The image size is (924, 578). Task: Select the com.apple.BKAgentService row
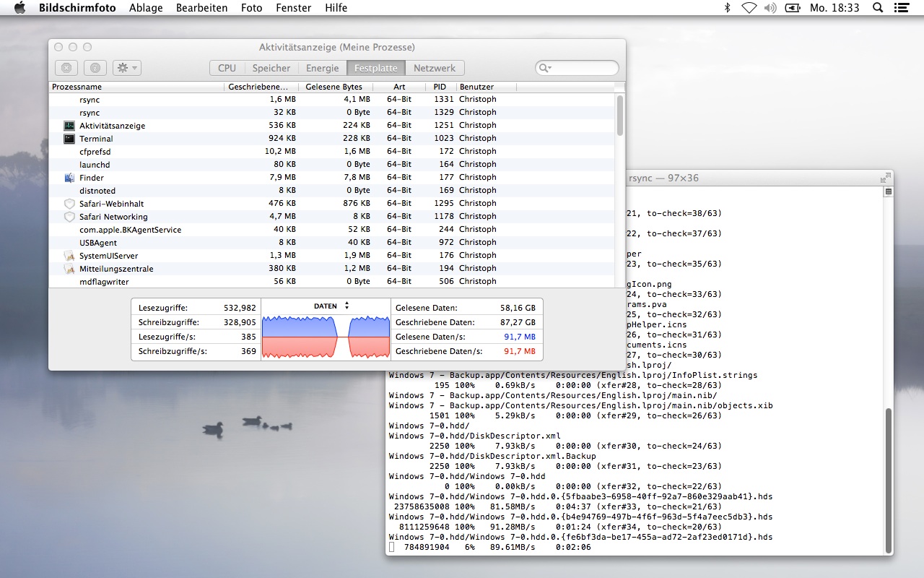coord(331,230)
